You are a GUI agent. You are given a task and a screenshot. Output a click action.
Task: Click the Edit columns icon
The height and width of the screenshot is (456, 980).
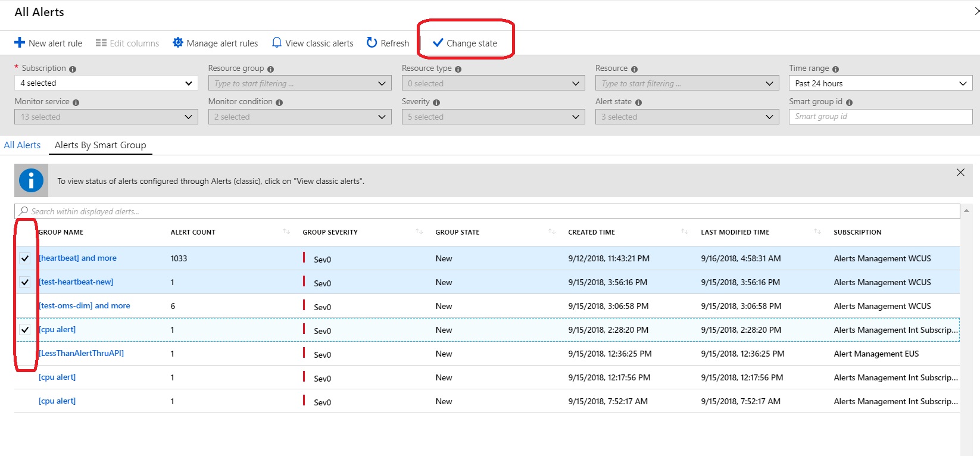point(101,43)
